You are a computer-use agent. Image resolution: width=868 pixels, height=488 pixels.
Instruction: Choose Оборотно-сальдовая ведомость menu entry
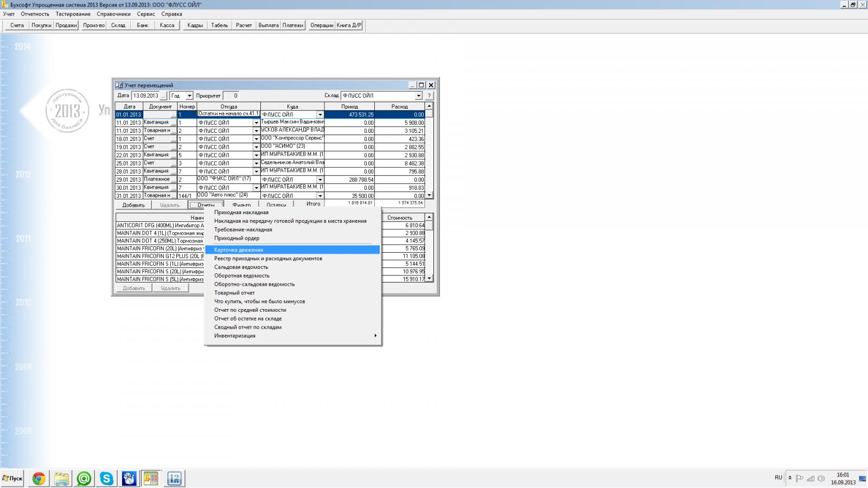254,284
